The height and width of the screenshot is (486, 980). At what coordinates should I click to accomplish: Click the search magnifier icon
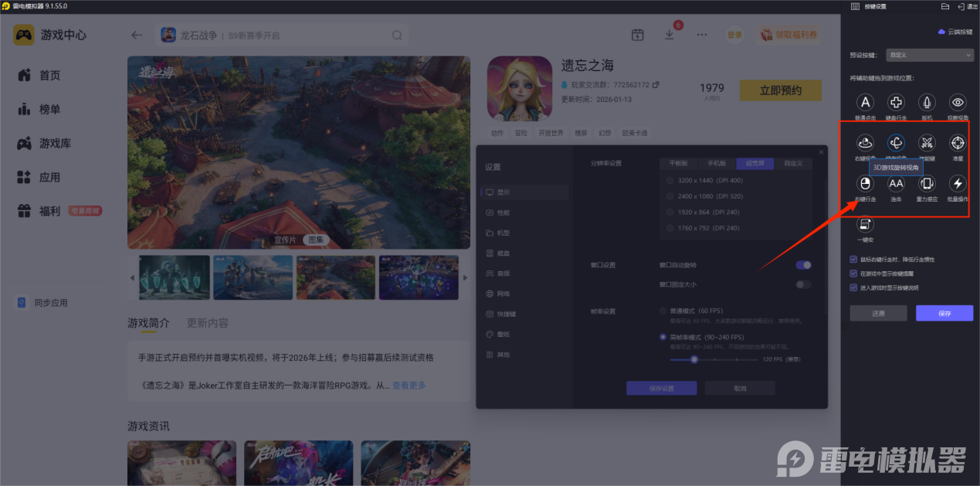pyautogui.click(x=397, y=35)
